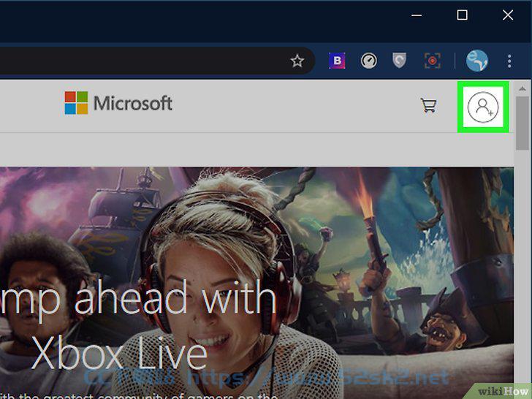Open the gray shield extension
Image resolution: width=532 pixels, height=399 pixels.
(399, 61)
